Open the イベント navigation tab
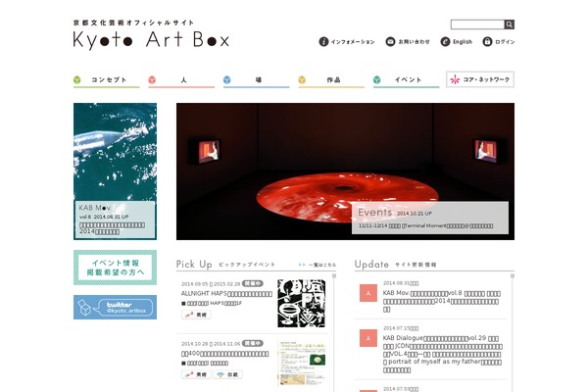This screenshot has width=588, height=392. pos(406,80)
